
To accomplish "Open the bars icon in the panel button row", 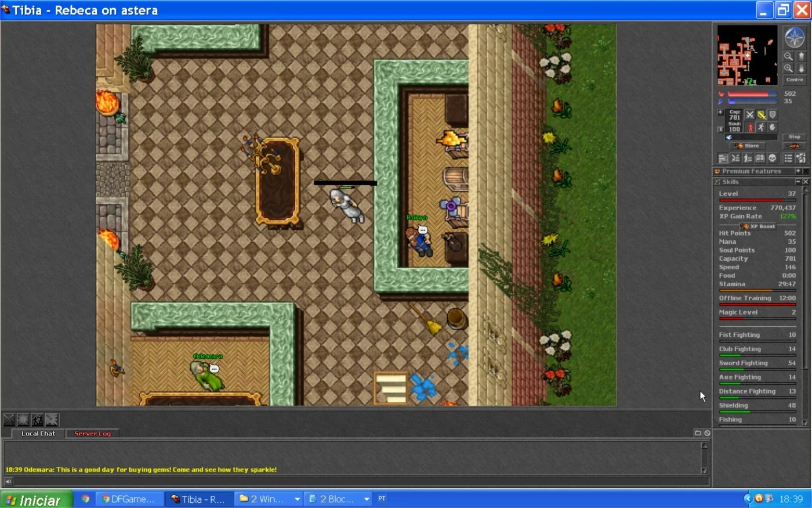I will coord(723,158).
